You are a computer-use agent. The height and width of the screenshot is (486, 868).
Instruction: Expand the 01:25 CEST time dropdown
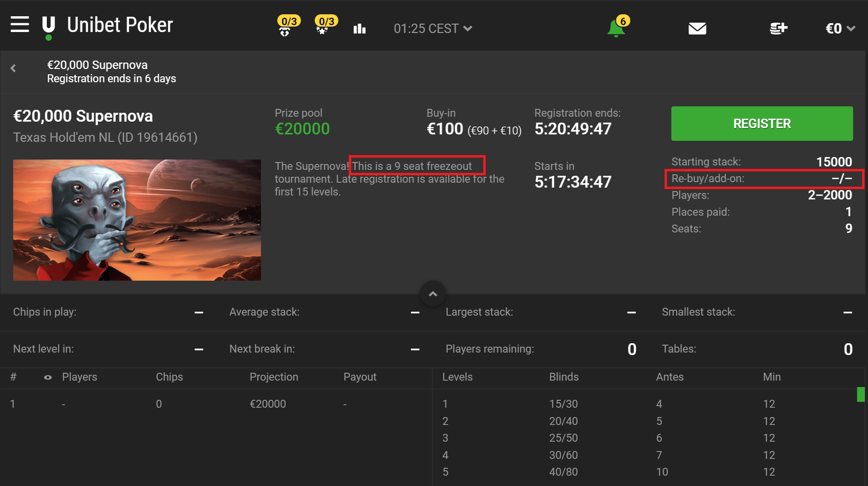[x=433, y=29]
